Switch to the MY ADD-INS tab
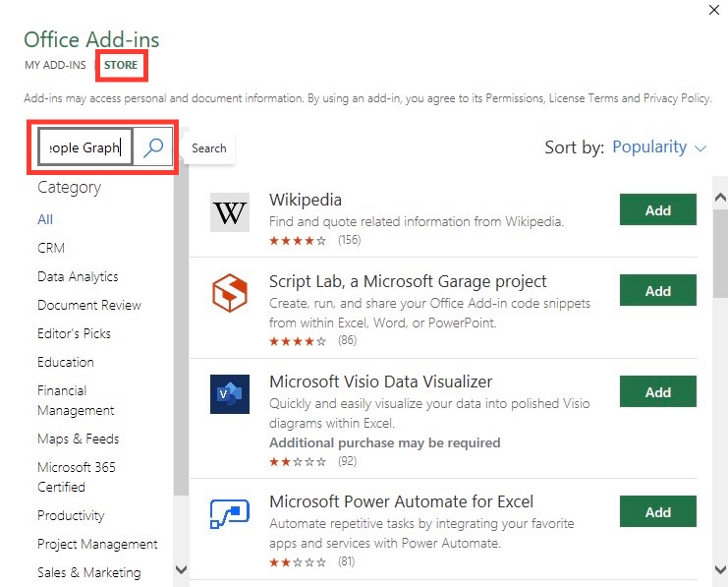This screenshot has height=587, width=728. coord(55,65)
